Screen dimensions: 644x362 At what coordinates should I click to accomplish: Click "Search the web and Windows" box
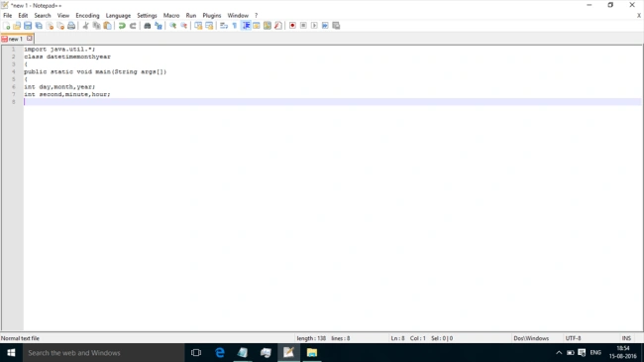(x=103, y=352)
